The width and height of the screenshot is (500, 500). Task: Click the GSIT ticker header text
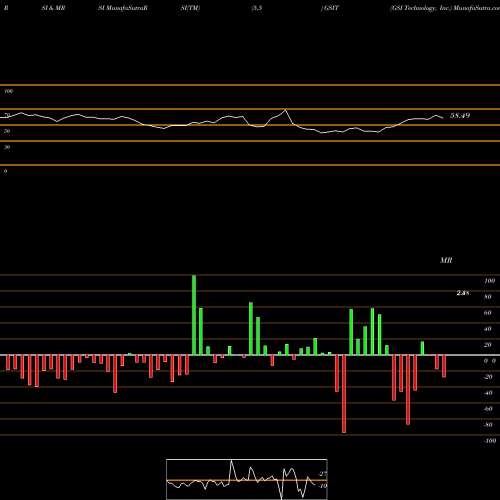point(330,8)
